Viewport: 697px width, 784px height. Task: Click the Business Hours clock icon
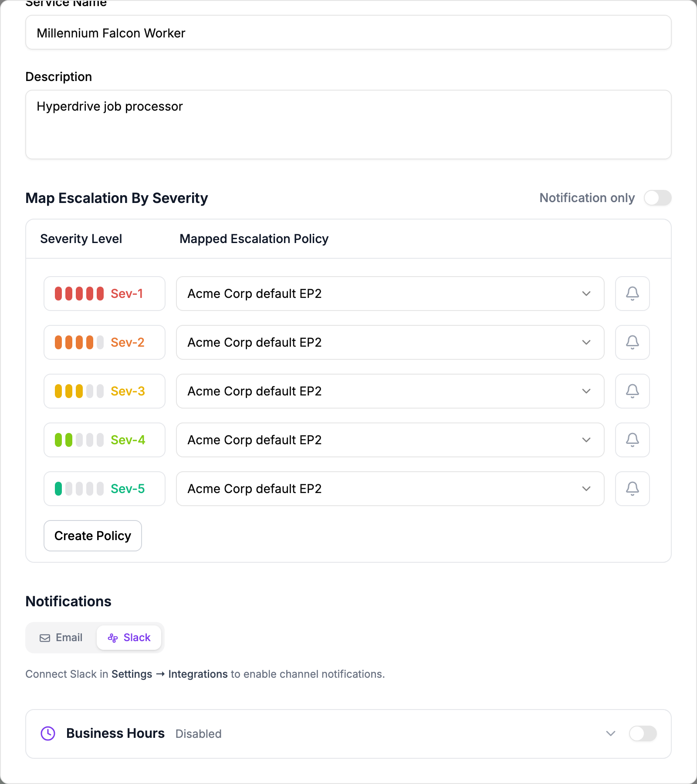point(48,733)
